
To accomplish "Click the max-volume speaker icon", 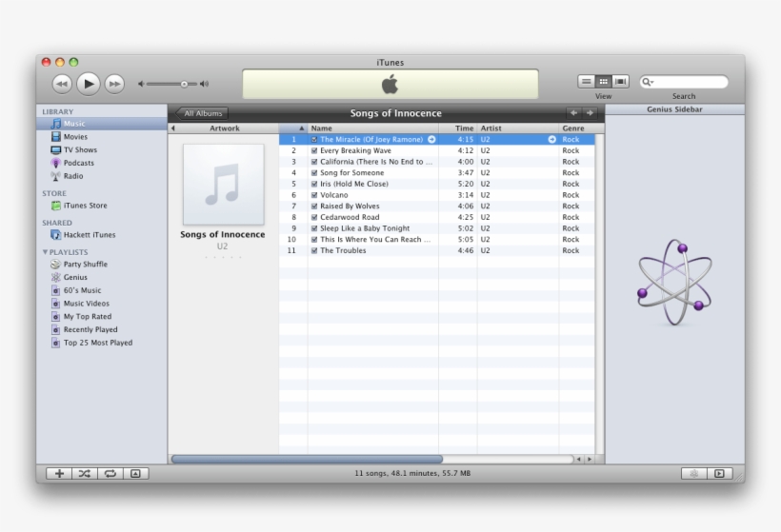I will coord(204,84).
